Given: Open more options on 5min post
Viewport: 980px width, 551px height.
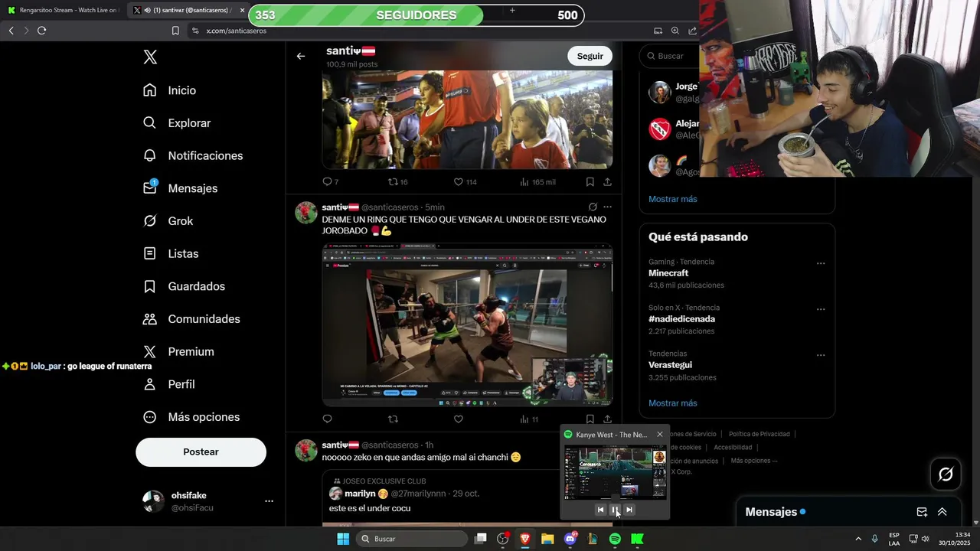Looking at the screenshot, I should [x=607, y=207].
